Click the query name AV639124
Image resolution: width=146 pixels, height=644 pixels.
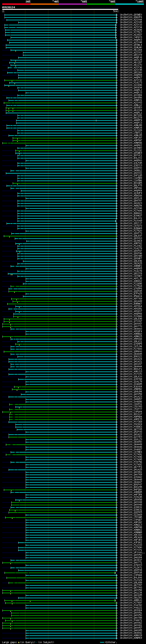click(8, 8)
